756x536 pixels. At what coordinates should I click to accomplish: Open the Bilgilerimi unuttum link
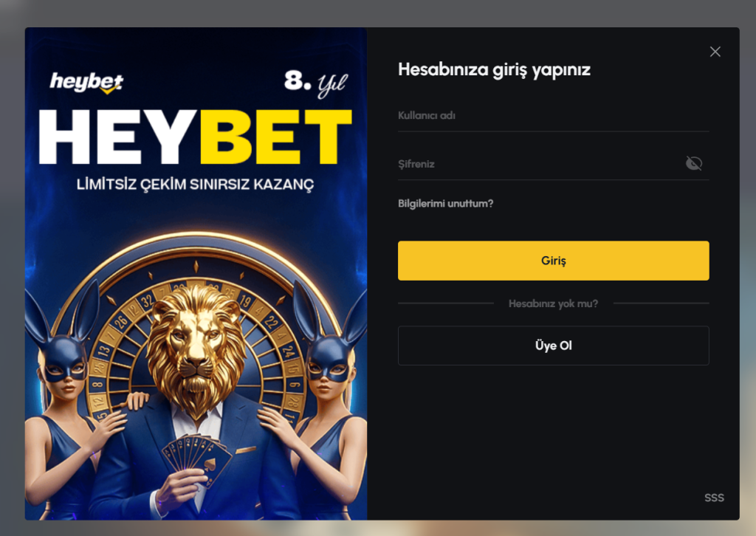(445, 204)
